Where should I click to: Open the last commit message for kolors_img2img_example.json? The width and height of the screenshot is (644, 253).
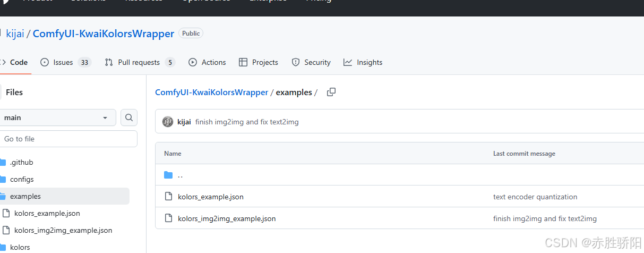pos(545,218)
